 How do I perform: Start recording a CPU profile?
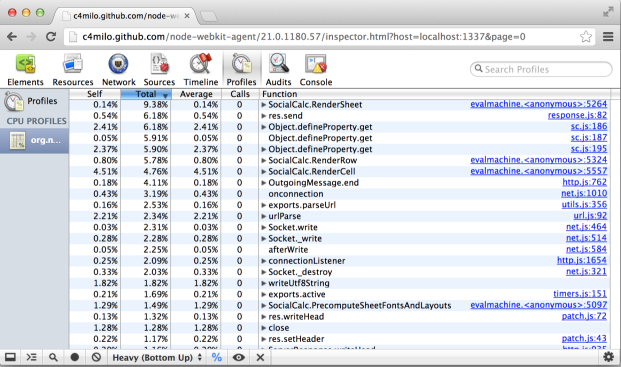click(x=74, y=357)
